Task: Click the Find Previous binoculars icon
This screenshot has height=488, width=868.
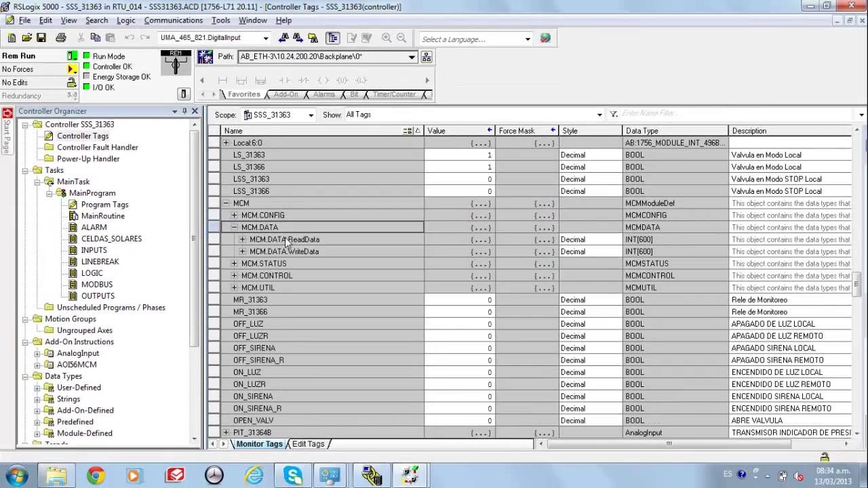Action: pos(283,38)
